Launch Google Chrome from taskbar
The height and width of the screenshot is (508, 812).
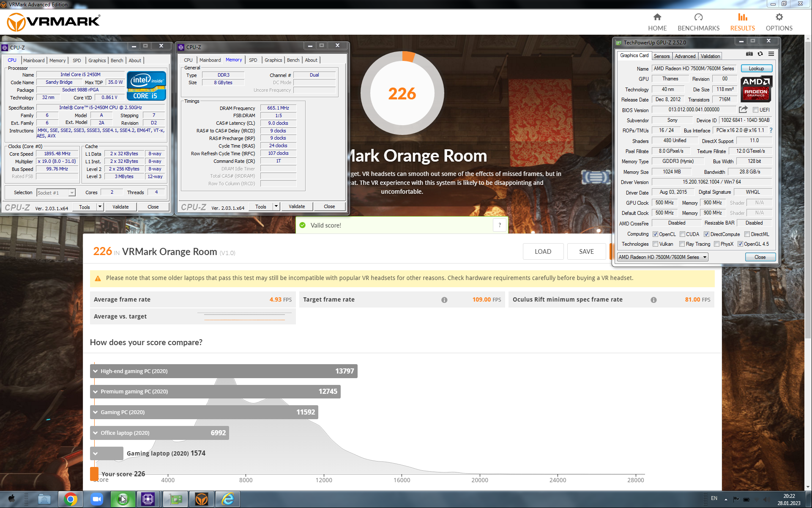point(71,499)
